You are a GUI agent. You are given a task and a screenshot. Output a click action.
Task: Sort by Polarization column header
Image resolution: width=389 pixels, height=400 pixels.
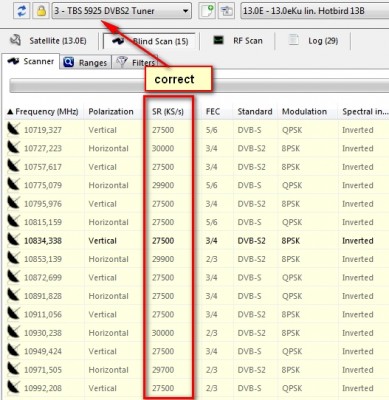pyautogui.click(x=111, y=111)
